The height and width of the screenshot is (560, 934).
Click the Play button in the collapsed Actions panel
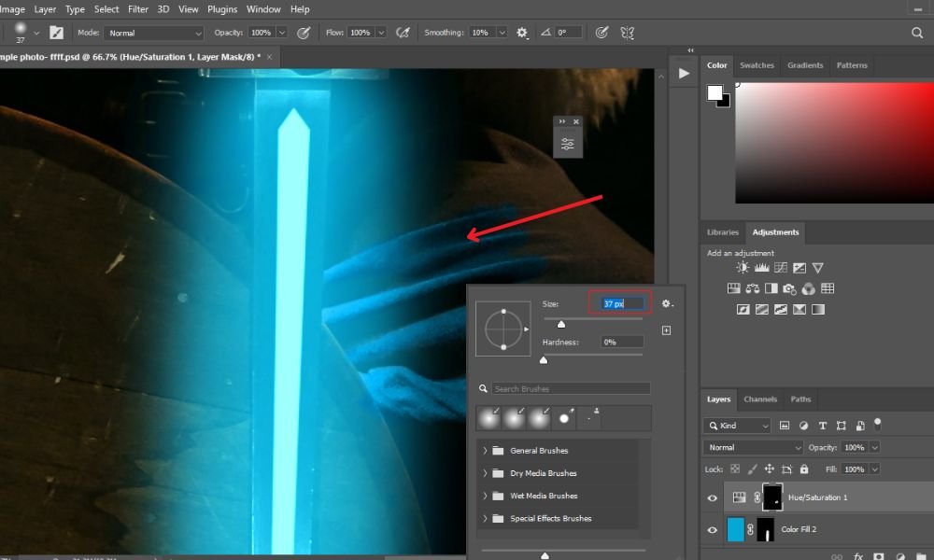(x=684, y=73)
